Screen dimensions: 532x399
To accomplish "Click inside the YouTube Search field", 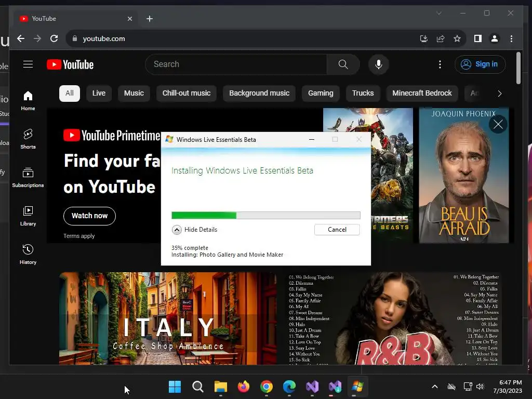I will coord(237,64).
